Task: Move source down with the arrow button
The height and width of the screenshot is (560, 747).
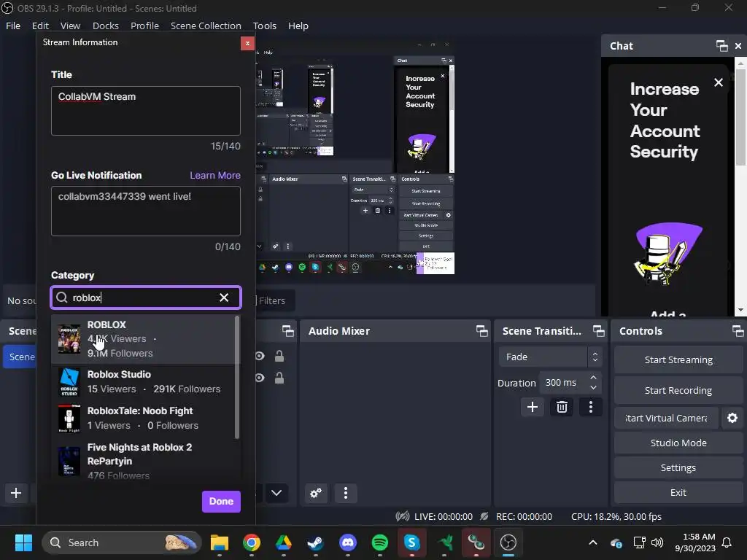Action: [276, 493]
